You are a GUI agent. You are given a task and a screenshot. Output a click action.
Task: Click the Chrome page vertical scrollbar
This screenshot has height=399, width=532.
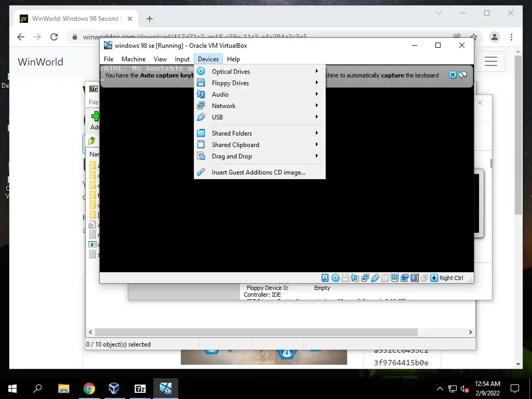(x=518, y=134)
